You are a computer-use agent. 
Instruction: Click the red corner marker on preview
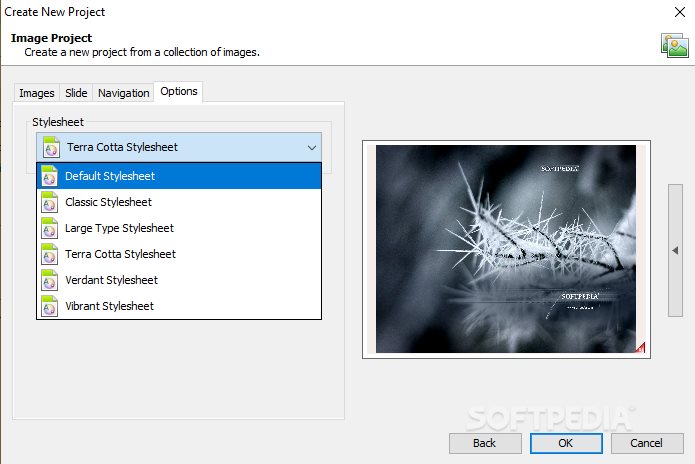(640, 347)
